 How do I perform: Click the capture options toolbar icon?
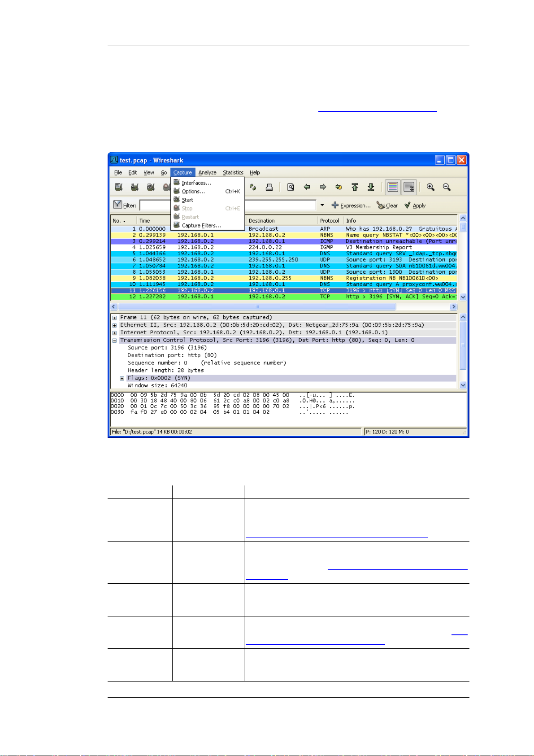(x=135, y=187)
